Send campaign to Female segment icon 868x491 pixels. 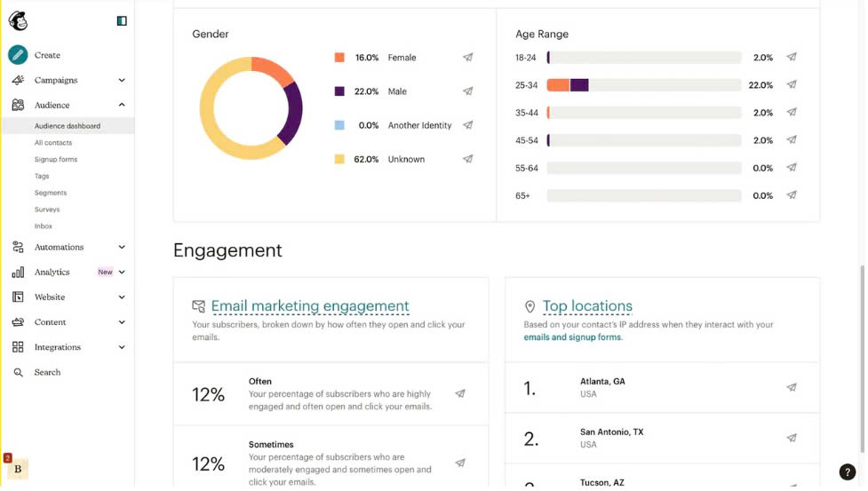467,58
